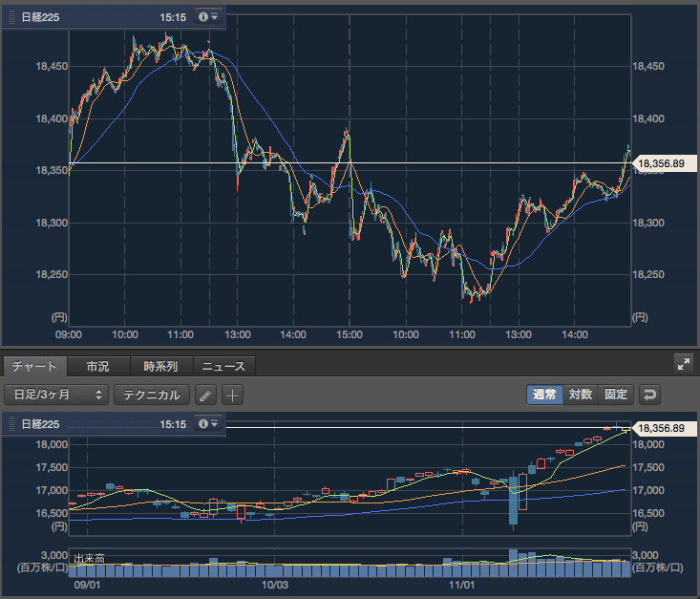Open the ニュース tab
The image size is (700, 599).
coord(224,366)
